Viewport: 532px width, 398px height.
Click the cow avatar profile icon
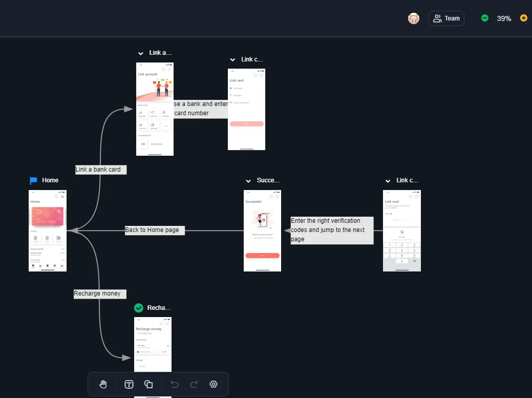(414, 18)
